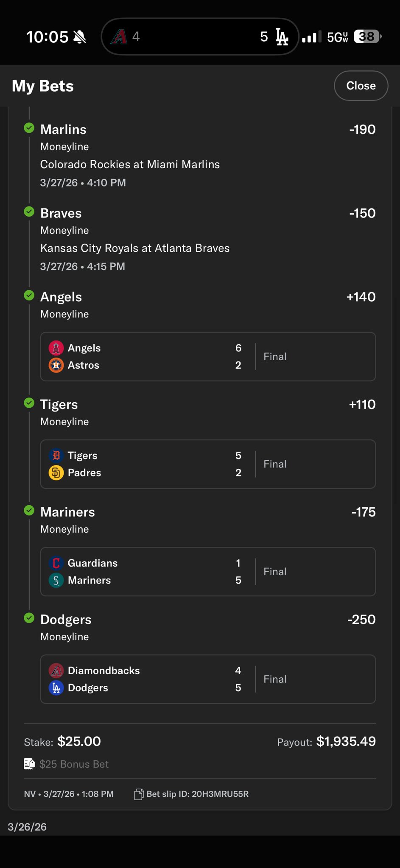
Task: Tap green checkmark beside Marlins leg
Action: pos(29,128)
